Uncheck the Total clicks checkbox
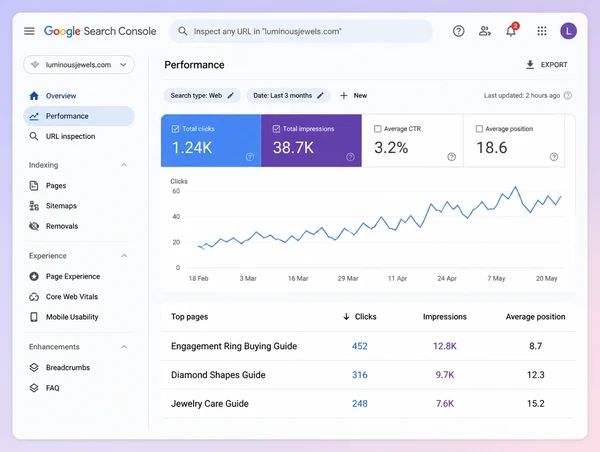This screenshot has width=600, height=452. [x=175, y=129]
